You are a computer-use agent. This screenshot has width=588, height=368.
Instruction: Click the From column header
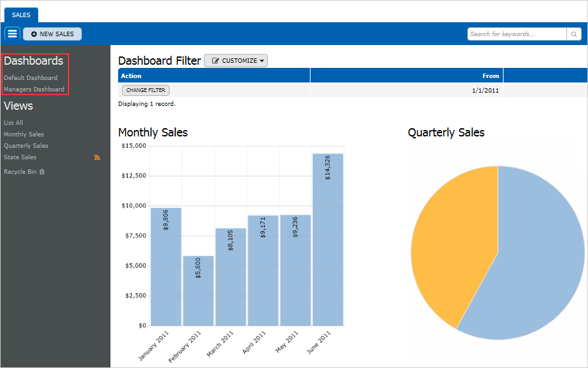[407, 76]
